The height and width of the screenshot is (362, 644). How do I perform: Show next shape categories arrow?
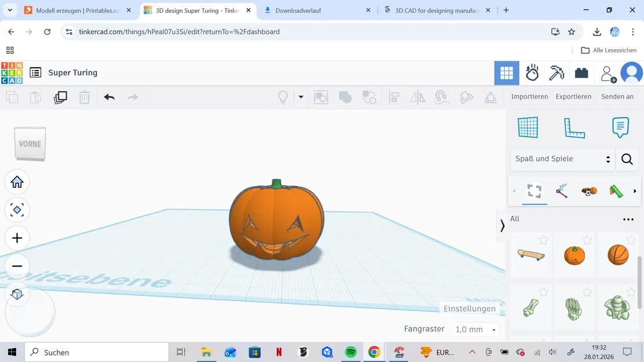coord(635,191)
